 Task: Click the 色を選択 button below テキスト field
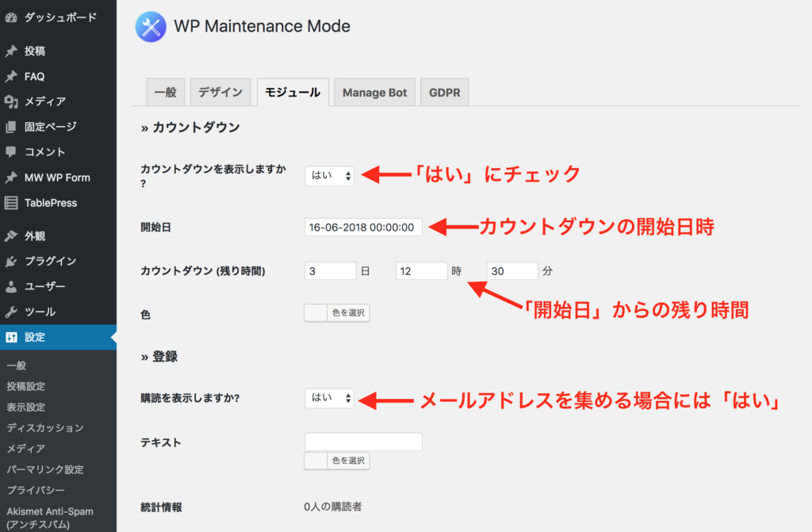[x=337, y=461]
